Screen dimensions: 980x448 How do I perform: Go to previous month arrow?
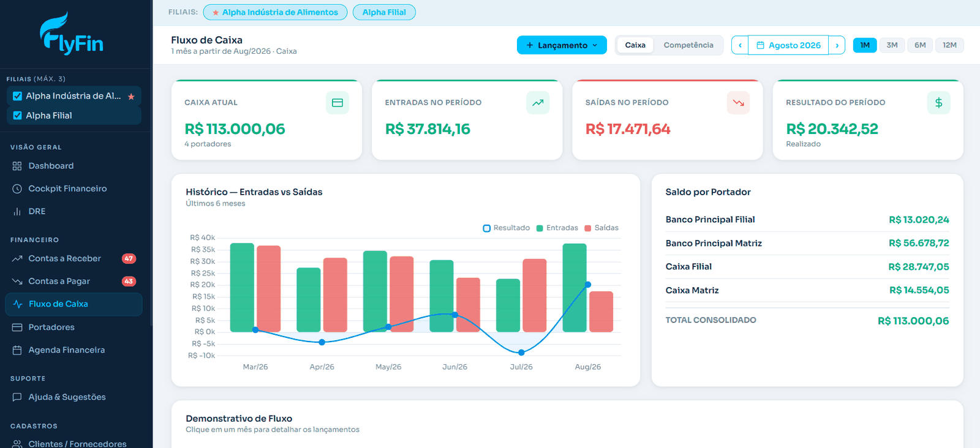740,45
